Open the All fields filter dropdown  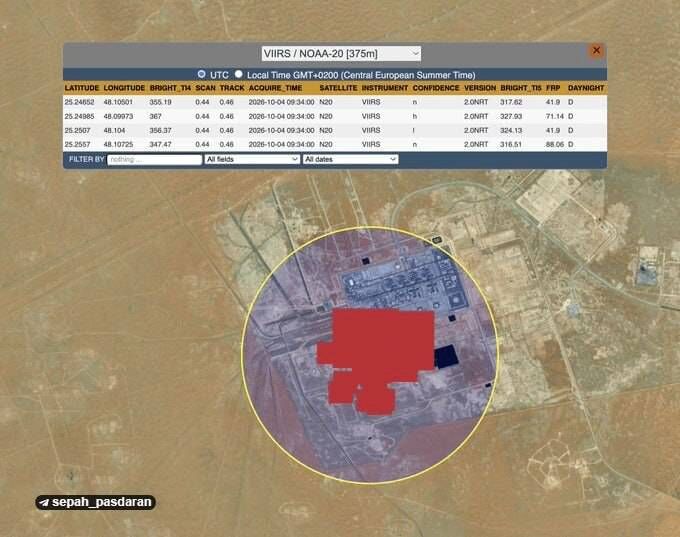(x=252, y=159)
